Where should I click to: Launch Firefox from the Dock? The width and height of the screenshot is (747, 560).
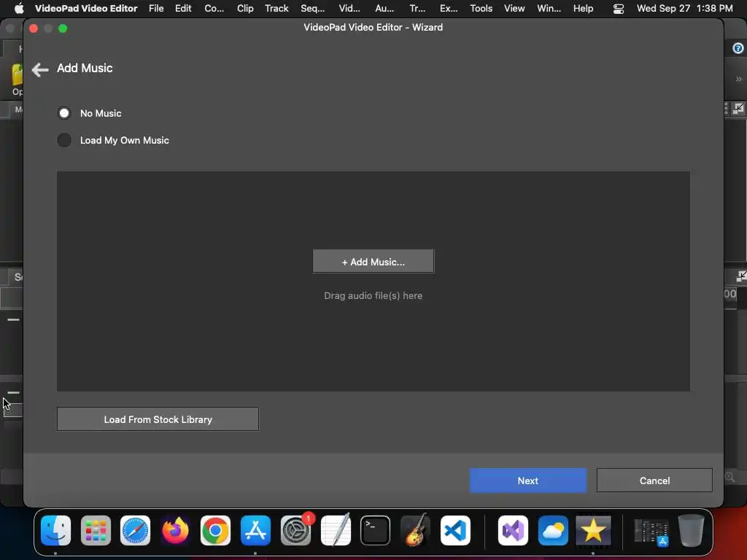[175, 530]
